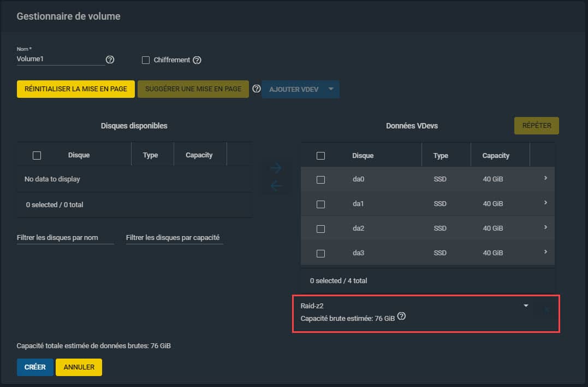Check the da2 disk checkbox
588x387 pixels.
coord(320,229)
